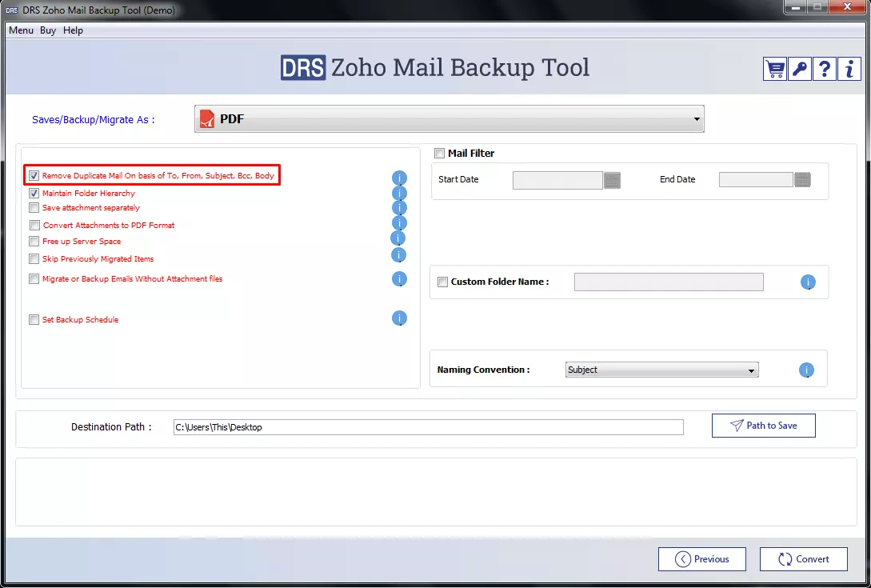
Task: Click the 'Saves/Backup/Migrate As :' label
Action: click(94, 119)
